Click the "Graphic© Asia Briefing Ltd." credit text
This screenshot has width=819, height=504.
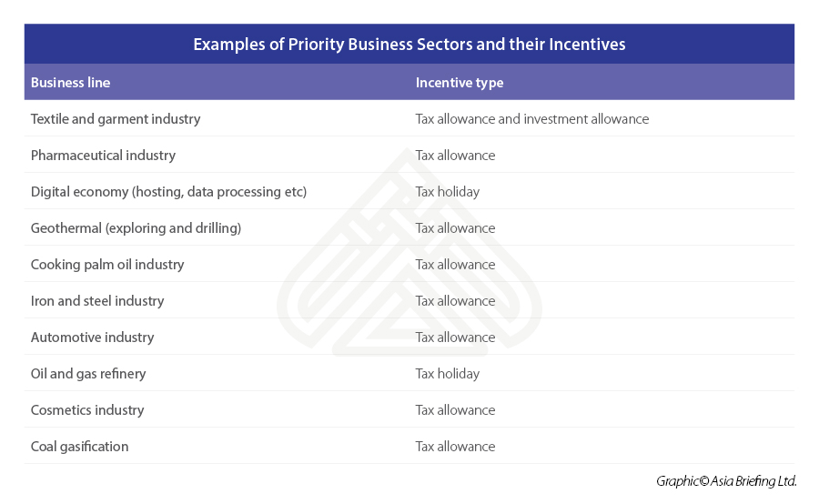point(726,481)
